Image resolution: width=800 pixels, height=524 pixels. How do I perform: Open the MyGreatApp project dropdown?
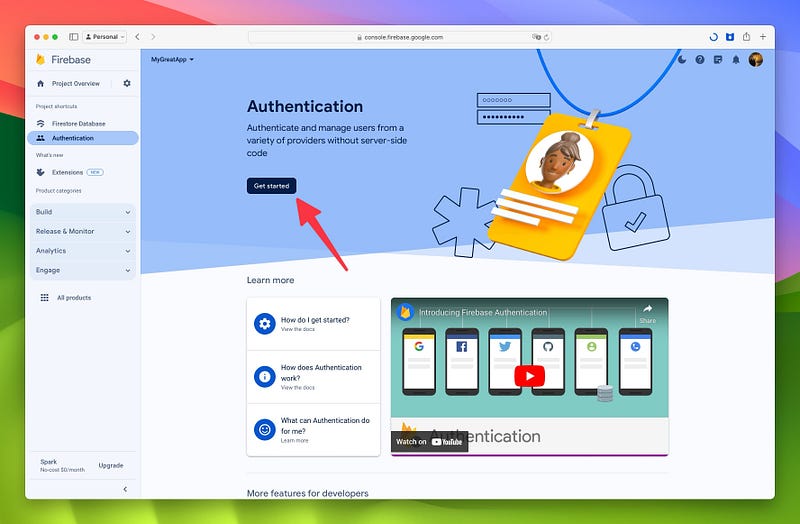[x=172, y=60]
